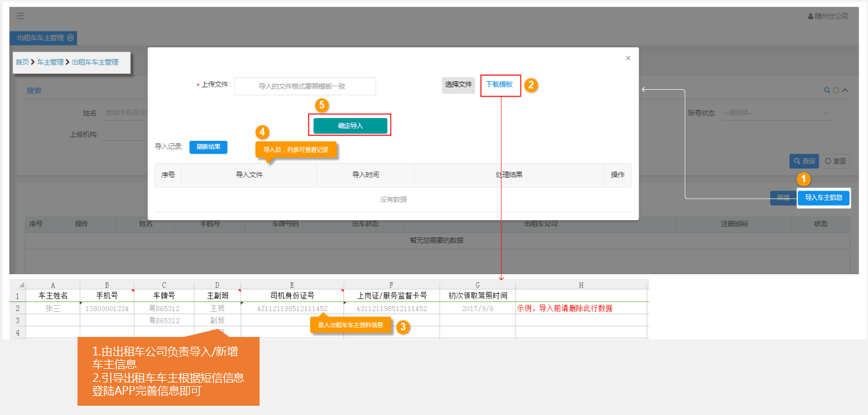The width and height of the screenshot is (868, 415).
Task: Collapse the 搜索 panel with the up chevron
Action: coord(845,90)
